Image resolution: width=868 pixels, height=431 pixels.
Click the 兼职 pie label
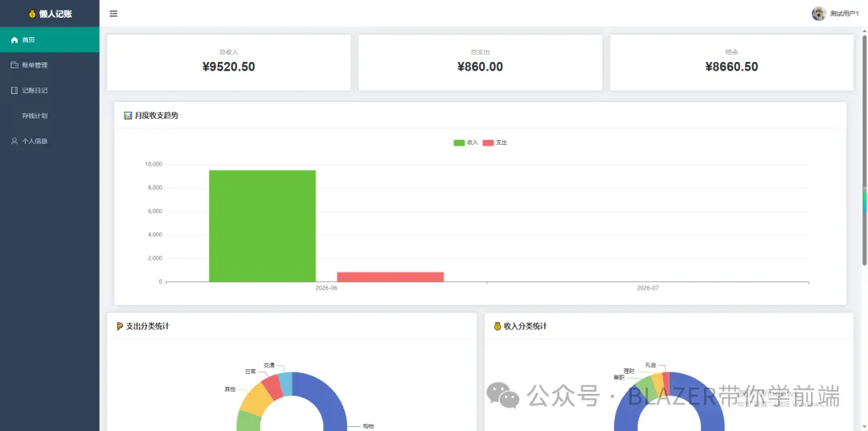pyautogui.click(x=619, y=377)
